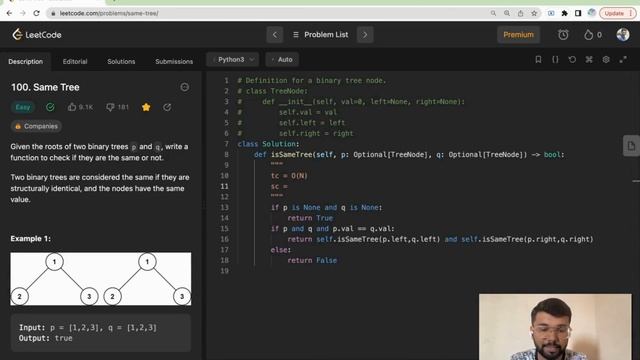The height and width of the screenshot is (360, 640).
Task: Switch to the Solutions tab
Action: pyautogui.click(x=121, y=62)
